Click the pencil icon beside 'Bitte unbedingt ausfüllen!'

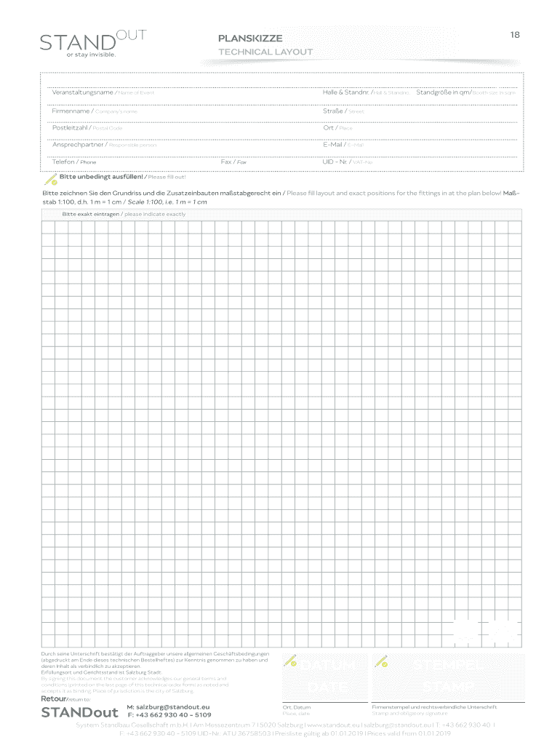point(51,180)
